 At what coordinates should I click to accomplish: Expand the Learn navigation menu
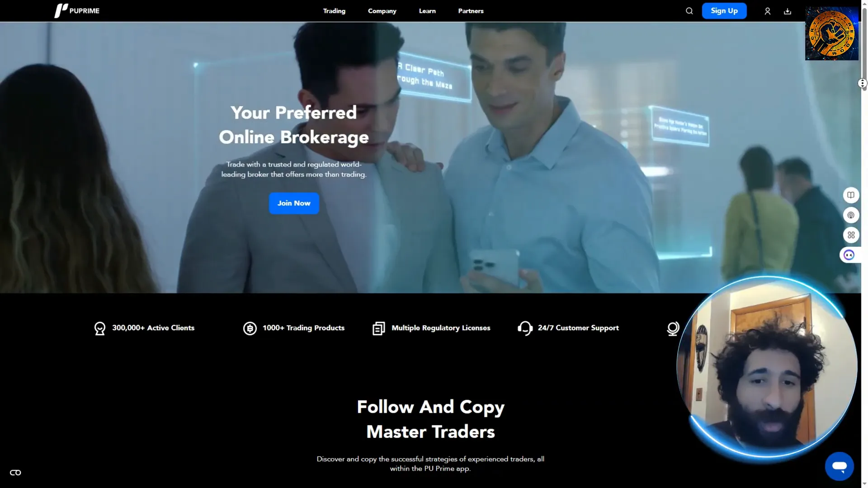point(427,11)
